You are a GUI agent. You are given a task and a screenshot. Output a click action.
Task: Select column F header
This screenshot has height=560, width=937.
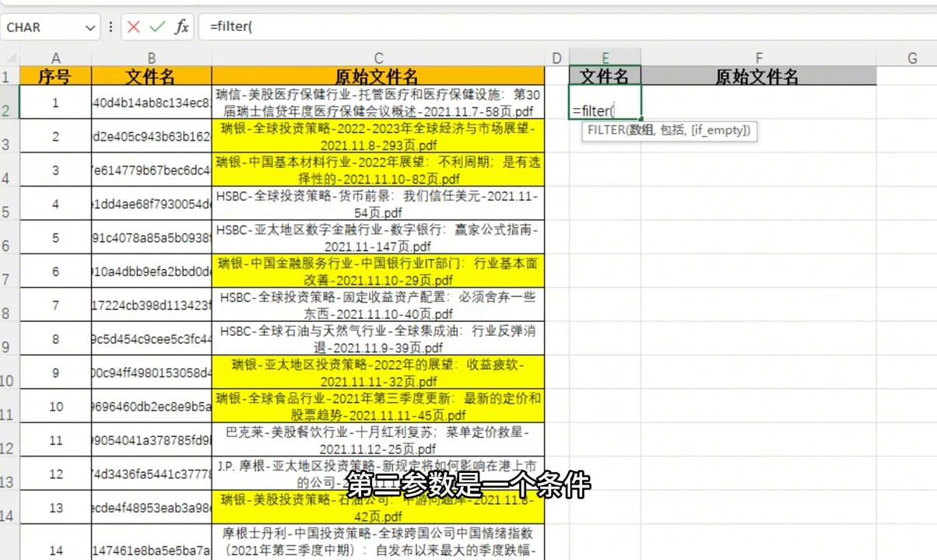coord(758,58)
